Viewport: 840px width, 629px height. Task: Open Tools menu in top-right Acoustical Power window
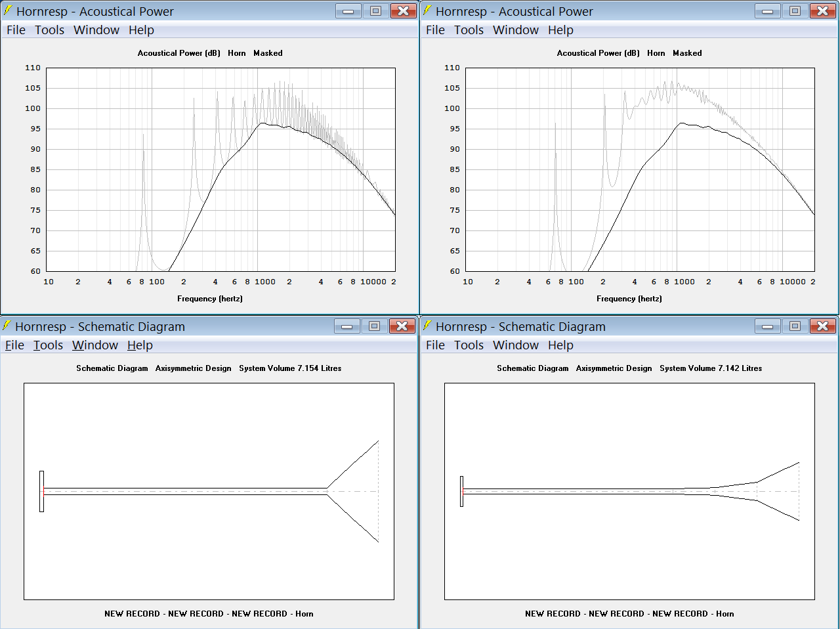pos(469,30)
